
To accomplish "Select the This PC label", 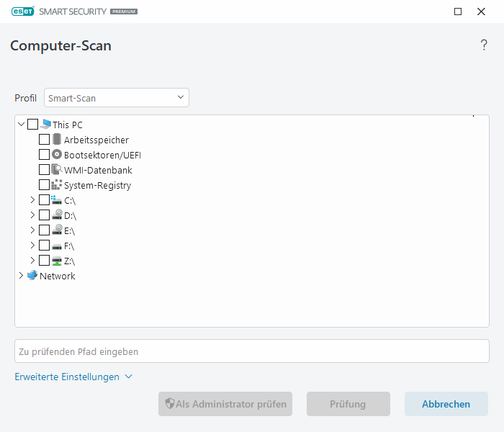I will (x=68, y=125).
